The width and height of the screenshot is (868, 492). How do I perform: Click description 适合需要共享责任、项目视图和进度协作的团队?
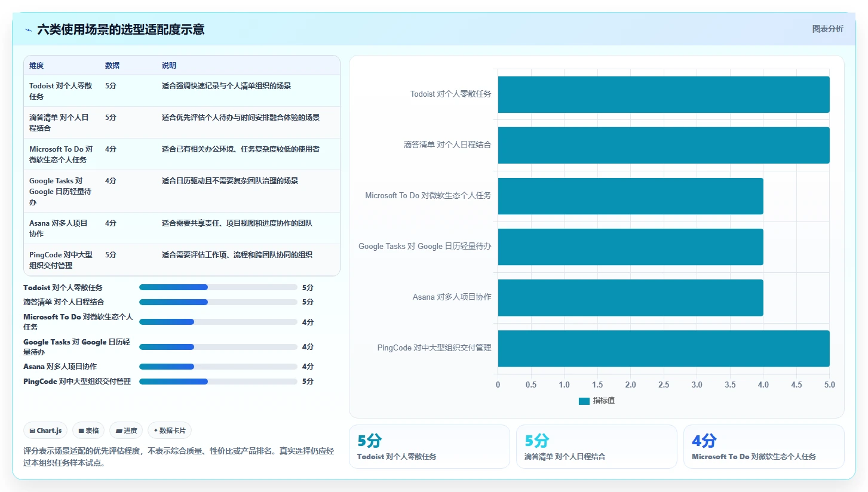(x=237, y=223)
